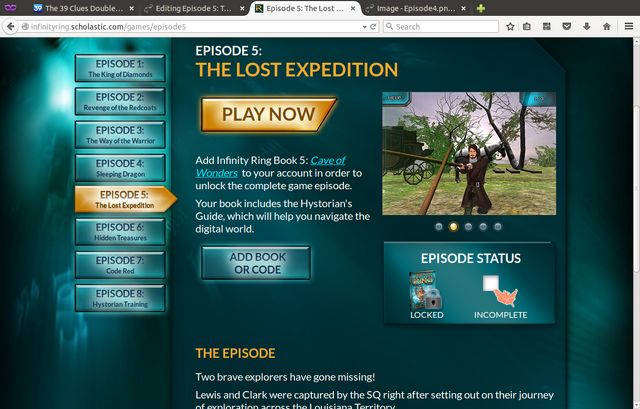The height and width of the screenshot is (409, 640).
Task: Reload the page with the refresh icon
Action: 373,27
